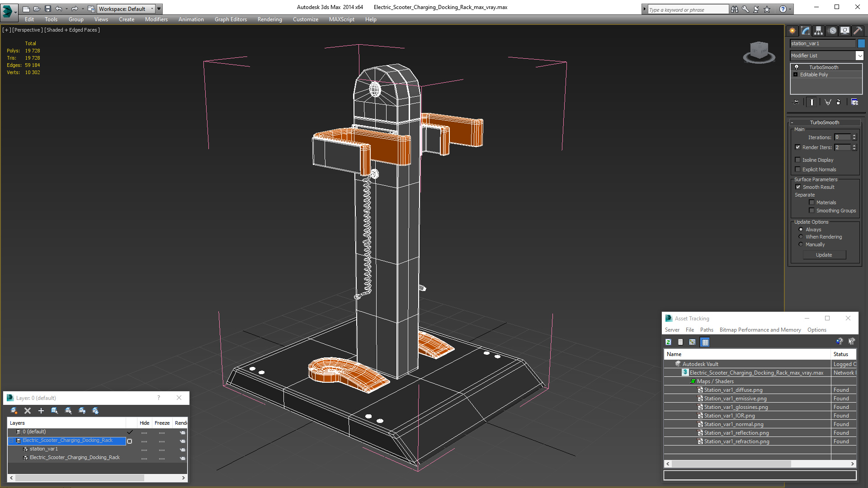Enable Isoline Display checkbox
Viewport: 868px width, 488px height.
798,160
